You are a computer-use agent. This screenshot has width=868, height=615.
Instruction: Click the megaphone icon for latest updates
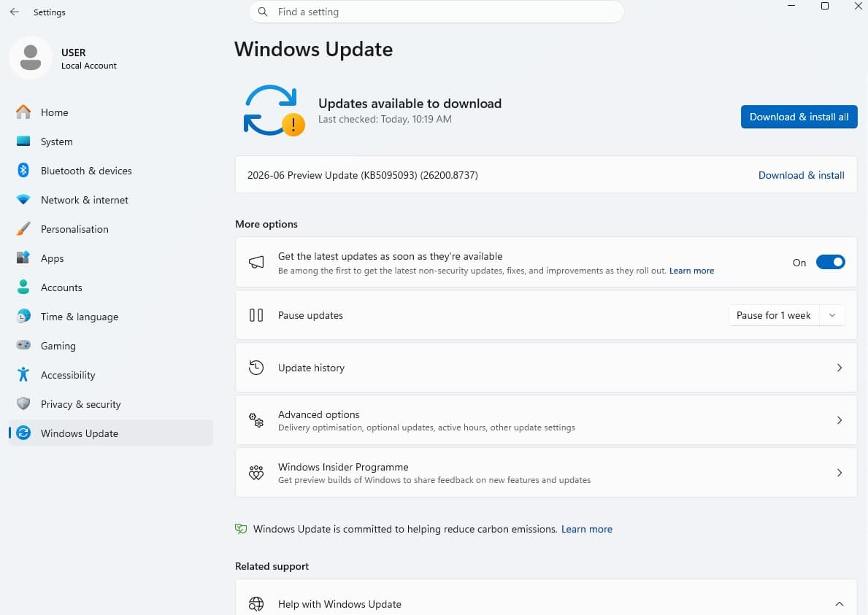pyautogui.click(x=256, y=262)
